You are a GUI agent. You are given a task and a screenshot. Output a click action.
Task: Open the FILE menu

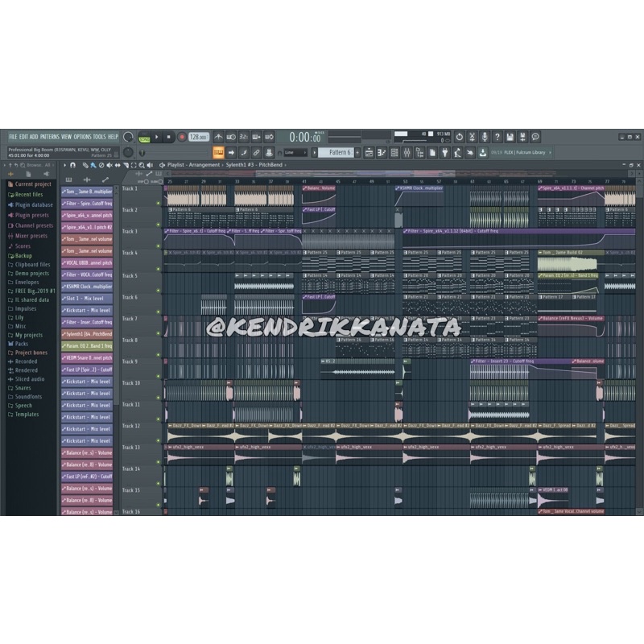[13, 137]
